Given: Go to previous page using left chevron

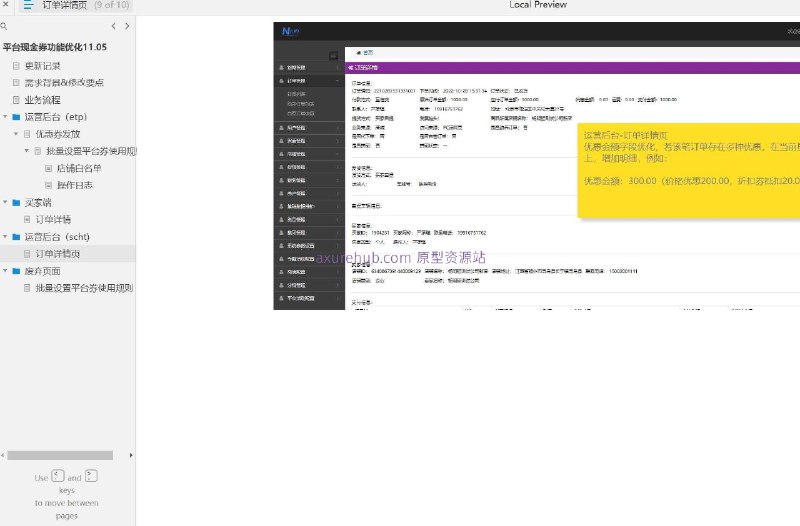Looking at the screenshot, I should point(113,26).
